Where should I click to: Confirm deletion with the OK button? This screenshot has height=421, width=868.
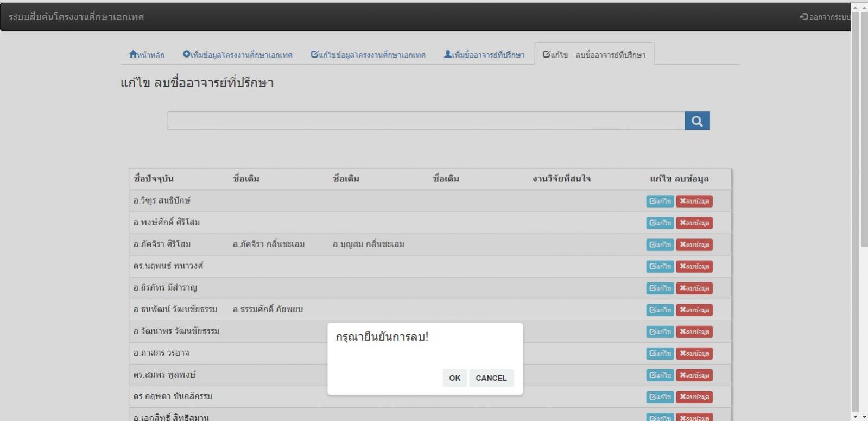(x=455, y=378)
